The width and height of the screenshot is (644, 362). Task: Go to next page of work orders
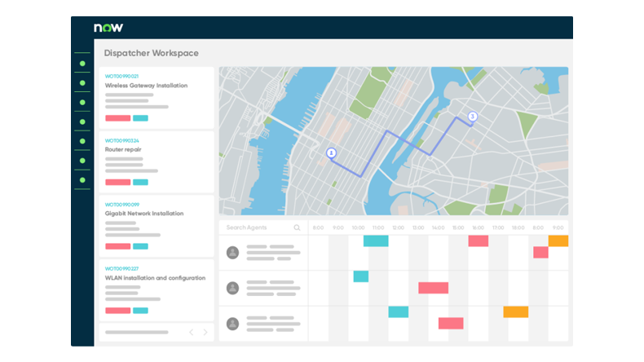(x=205, y=332)
